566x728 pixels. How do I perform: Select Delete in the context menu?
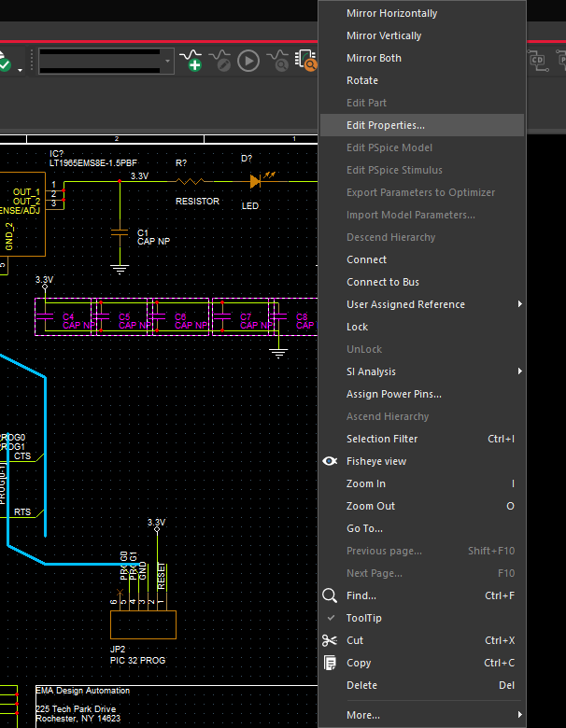(422, 685)
